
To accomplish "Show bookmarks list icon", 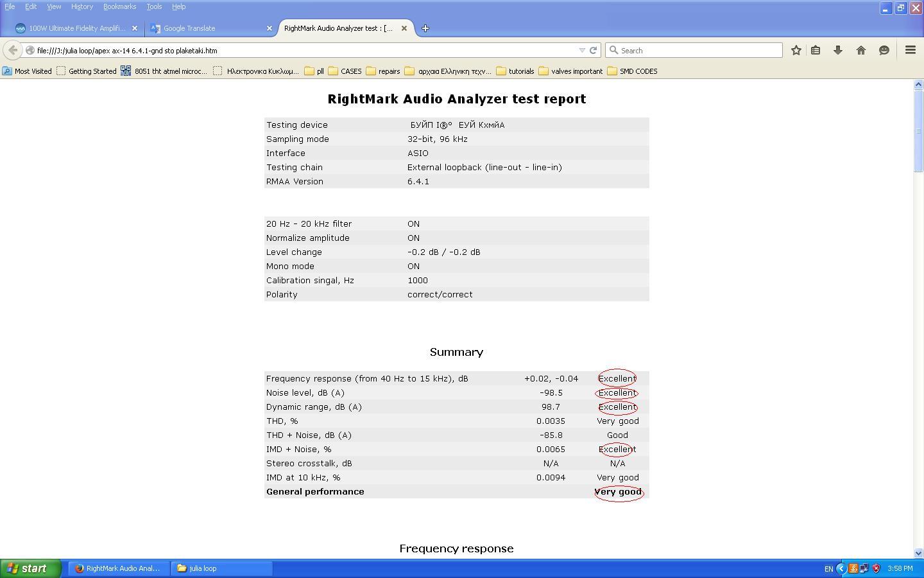I will coord(816,50).
